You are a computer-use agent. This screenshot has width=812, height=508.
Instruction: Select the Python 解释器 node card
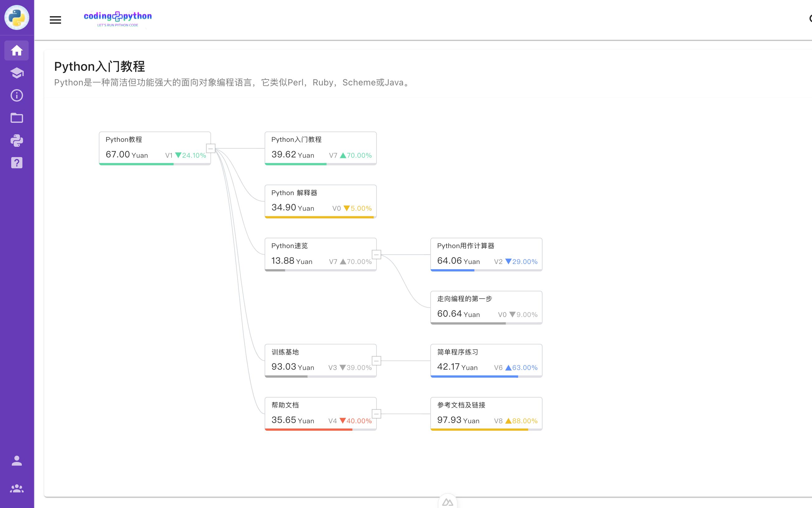tap(321, 202)
